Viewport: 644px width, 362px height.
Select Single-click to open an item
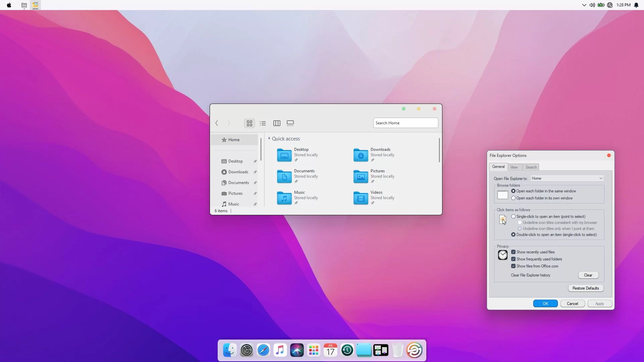click(513, 217)
